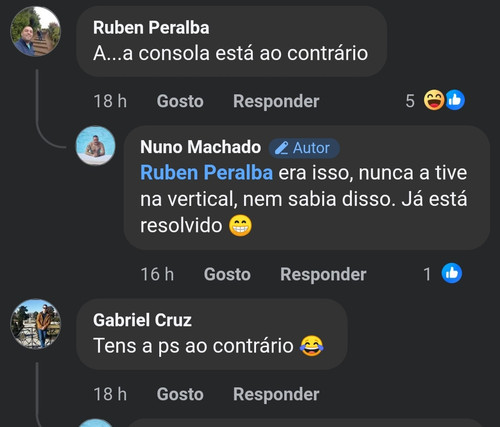Click the pencil Autor badge
The width and height of the screenshot is (500, 427).
[304, 148]
